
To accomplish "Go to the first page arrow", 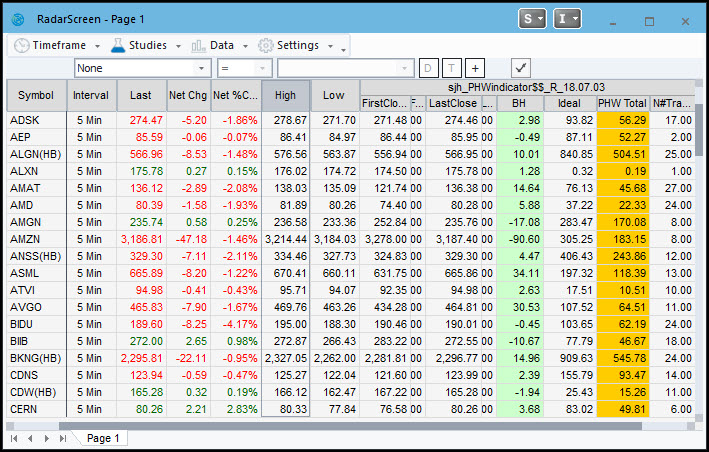I will tap(14, 438).
